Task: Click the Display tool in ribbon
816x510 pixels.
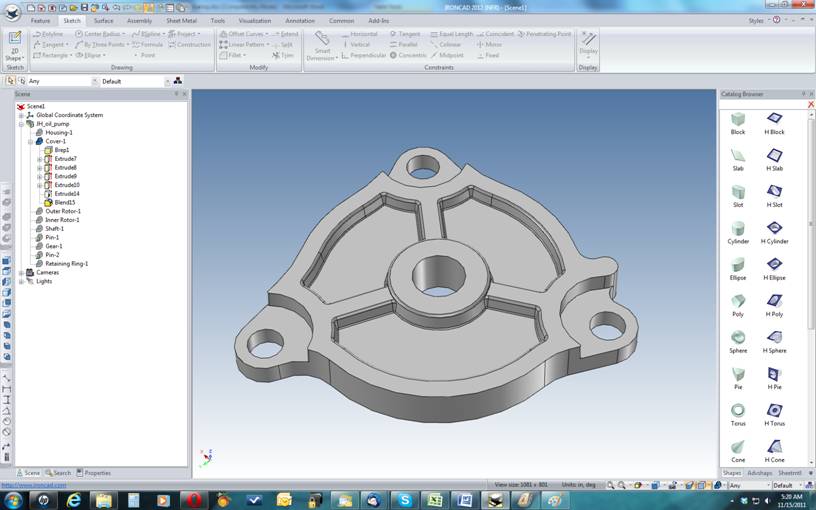Action: pos(588,44)
